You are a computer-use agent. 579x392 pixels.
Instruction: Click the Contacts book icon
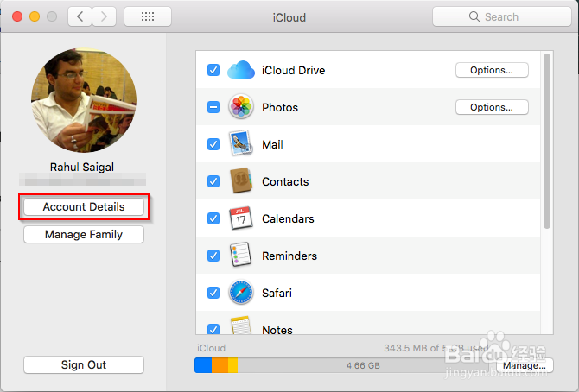point(241,180)
